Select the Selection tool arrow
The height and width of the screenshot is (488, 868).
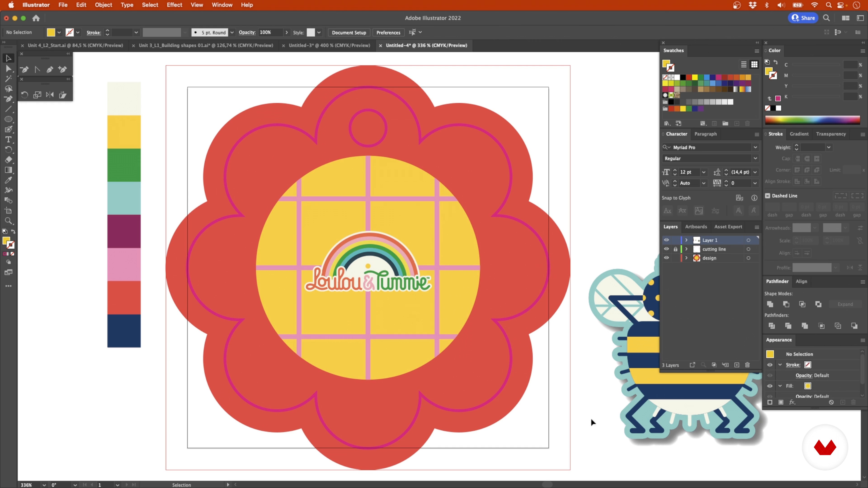tap(8, 58)
